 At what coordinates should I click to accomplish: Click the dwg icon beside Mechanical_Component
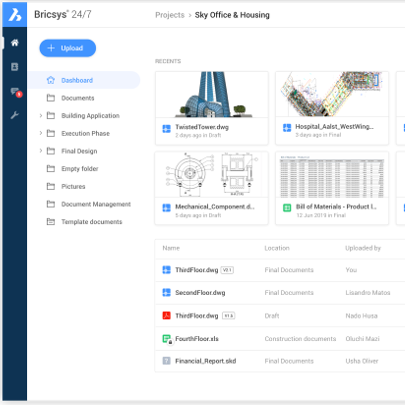tap(166, 208)
